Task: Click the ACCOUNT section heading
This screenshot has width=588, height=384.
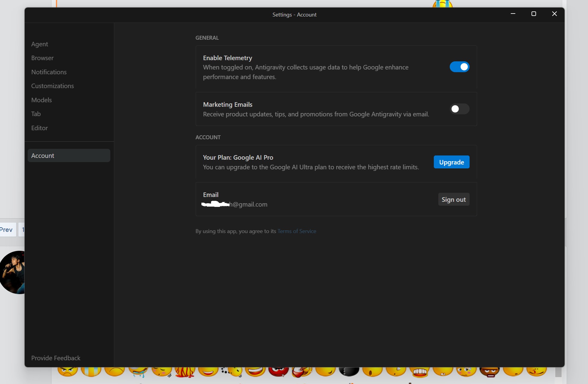Action: 208,137
